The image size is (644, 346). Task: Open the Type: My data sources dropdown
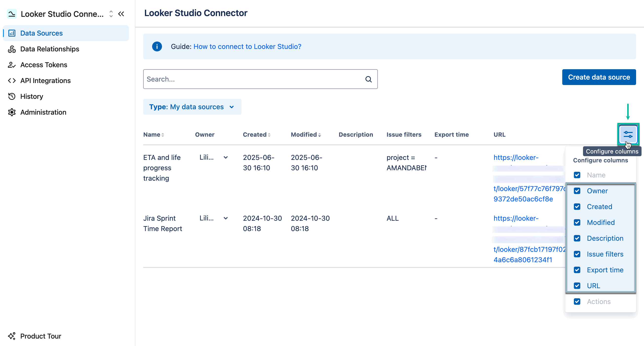(x=192, y=107)
